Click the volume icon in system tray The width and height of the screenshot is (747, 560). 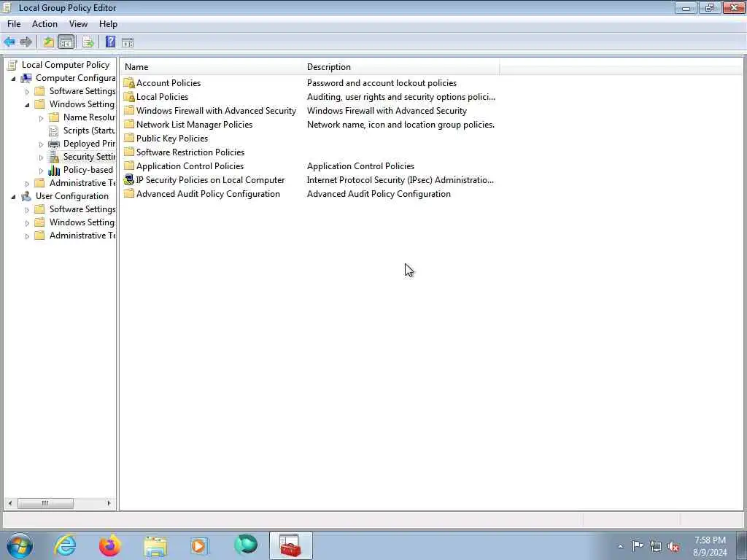pos(673,546)
